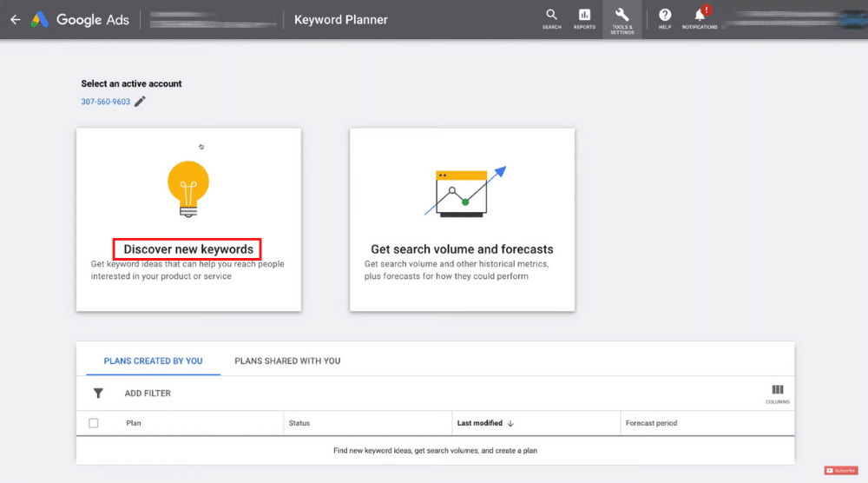Click the 'Get keyword ideas' description text
This screenshot has width=868, height=483.
tap(187, 270)
